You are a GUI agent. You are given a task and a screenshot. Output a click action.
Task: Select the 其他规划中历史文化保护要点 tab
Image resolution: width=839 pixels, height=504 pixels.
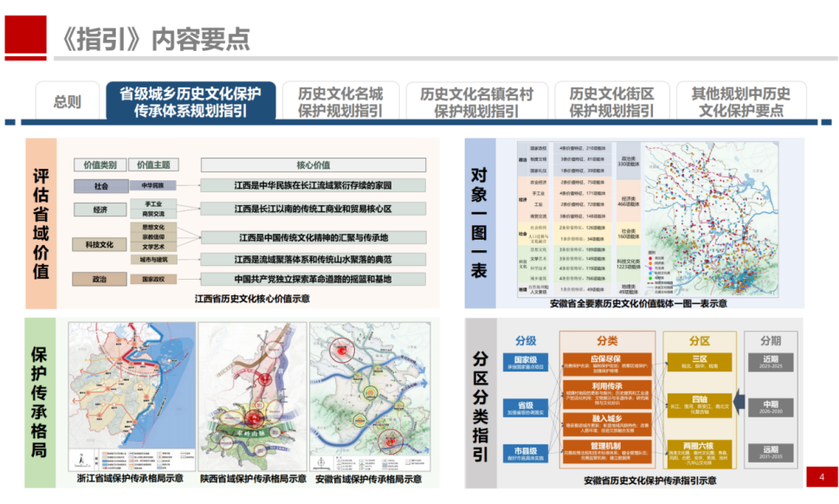tap(740, 101)
